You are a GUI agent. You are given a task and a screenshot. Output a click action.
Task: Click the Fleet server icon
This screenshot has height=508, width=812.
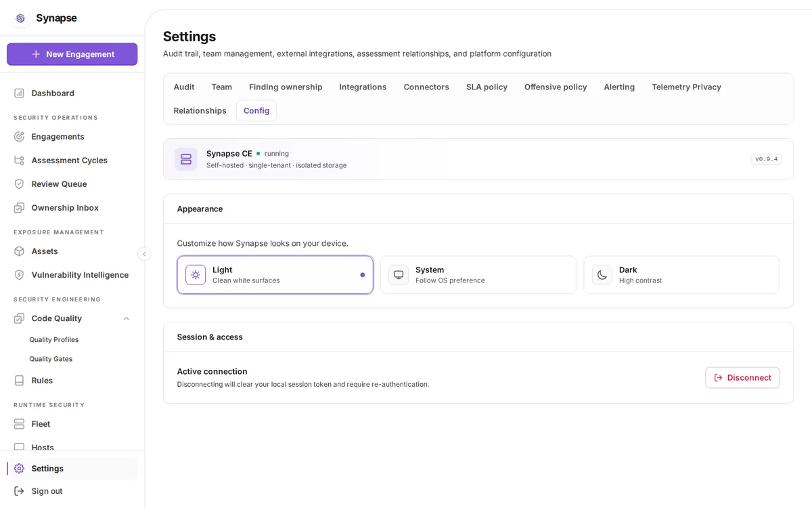19,423
